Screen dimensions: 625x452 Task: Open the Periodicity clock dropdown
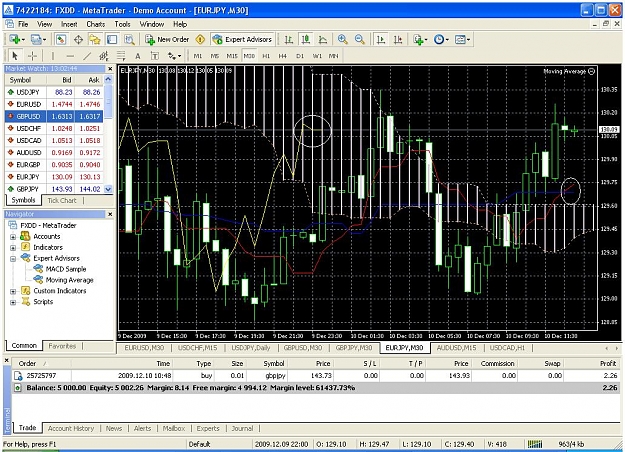(x=441, y=39)
